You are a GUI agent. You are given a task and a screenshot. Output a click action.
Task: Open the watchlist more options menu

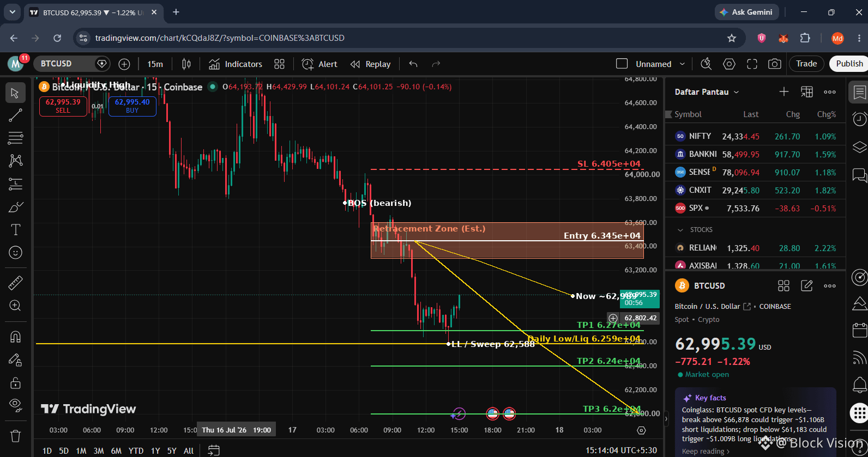(x=830, y=92)
